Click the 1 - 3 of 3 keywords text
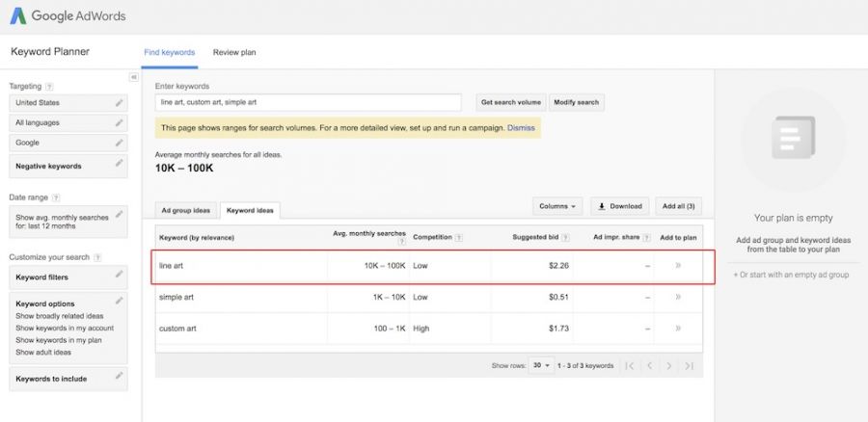 tap(585, 365)
